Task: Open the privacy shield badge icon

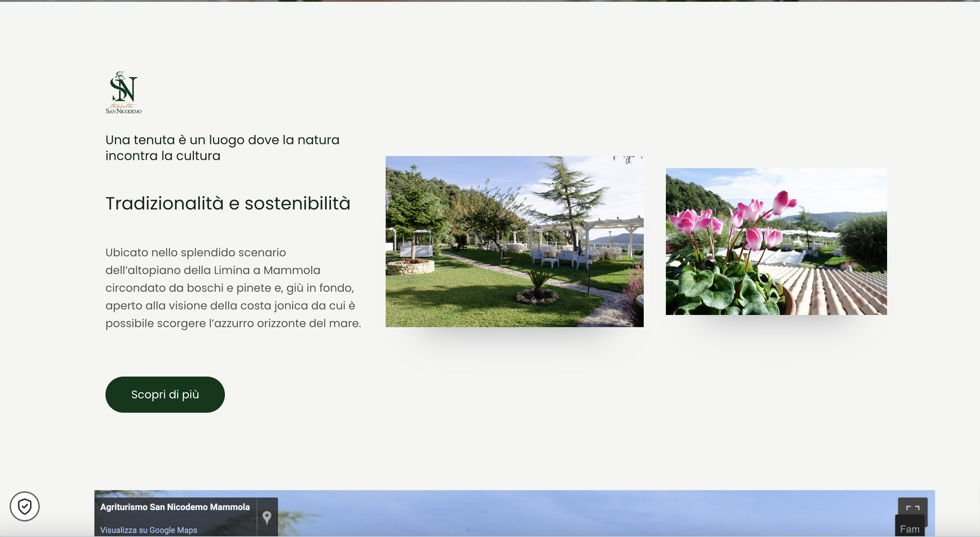Action: click(25, 506)
